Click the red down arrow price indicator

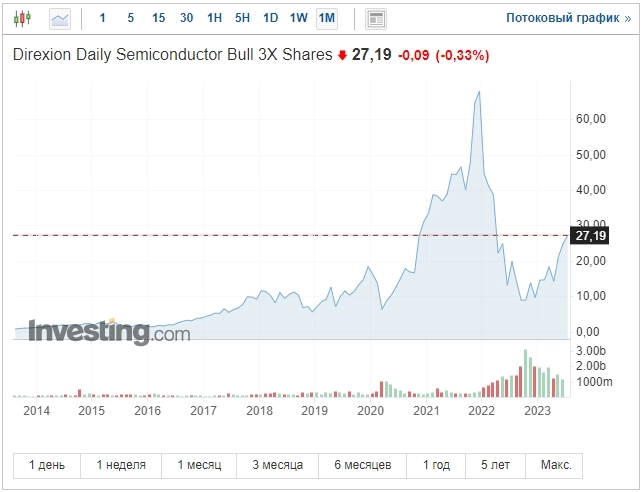point(342,56)
